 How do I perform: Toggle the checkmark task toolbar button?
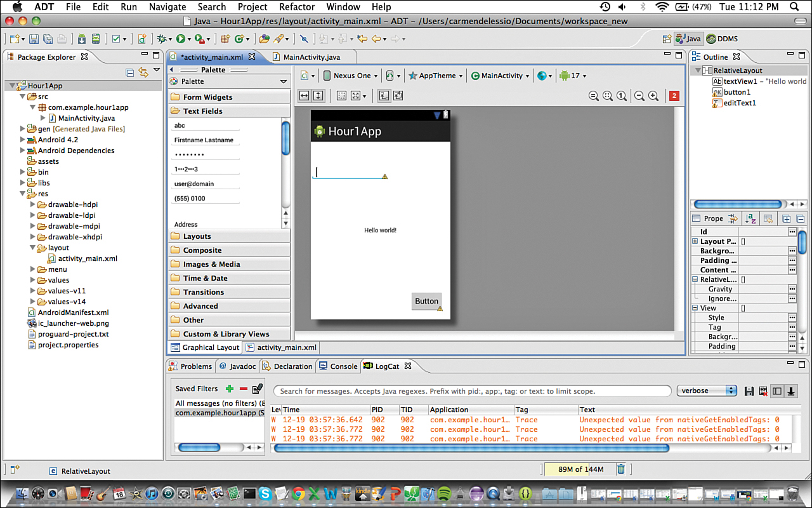pos(116,39)
